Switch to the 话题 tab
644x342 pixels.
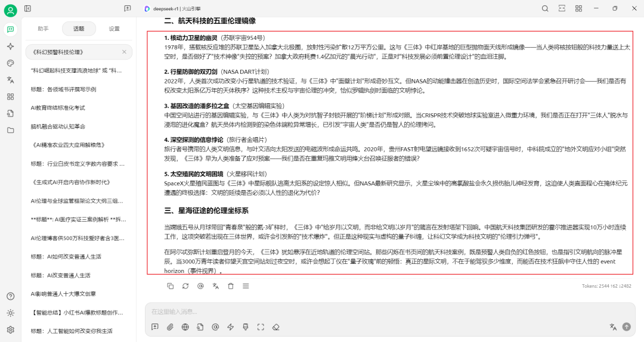coord(79,29)
